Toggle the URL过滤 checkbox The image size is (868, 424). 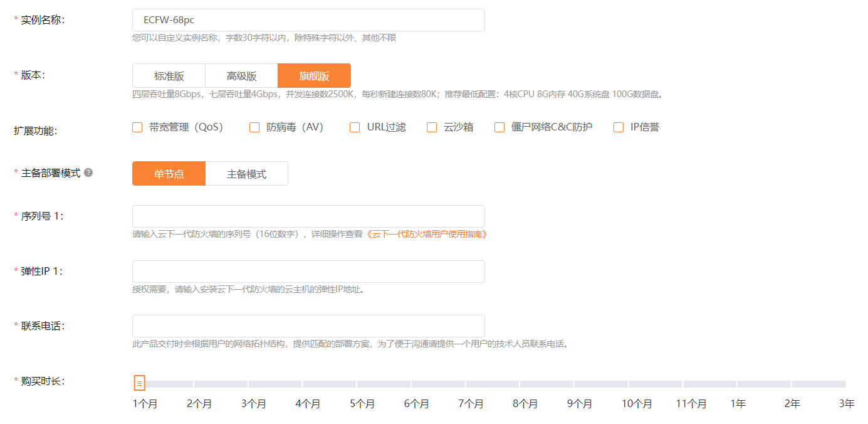click(x=355, y=127)
